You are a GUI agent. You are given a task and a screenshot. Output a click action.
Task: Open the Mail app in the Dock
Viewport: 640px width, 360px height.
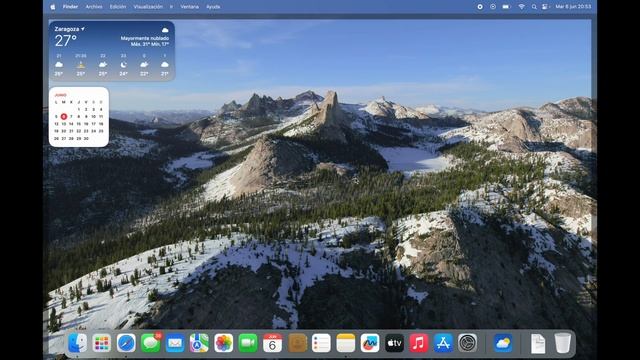(x=175, y=343)
